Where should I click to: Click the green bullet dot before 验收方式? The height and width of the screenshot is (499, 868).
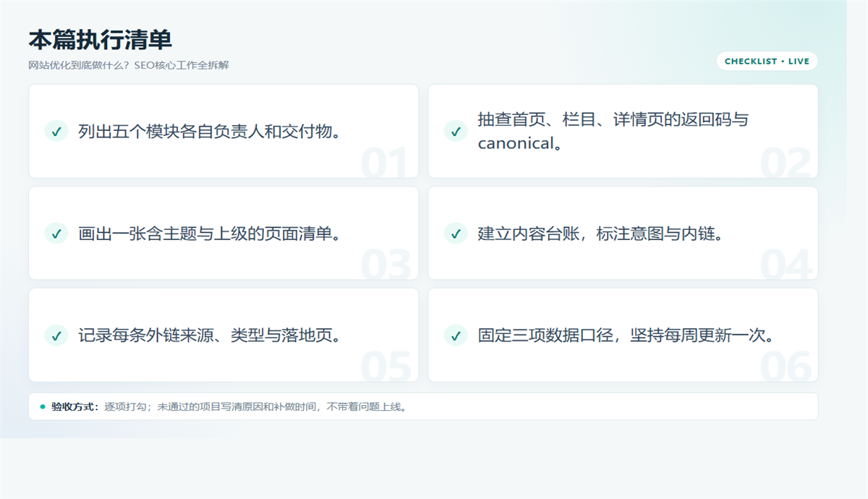43,406
